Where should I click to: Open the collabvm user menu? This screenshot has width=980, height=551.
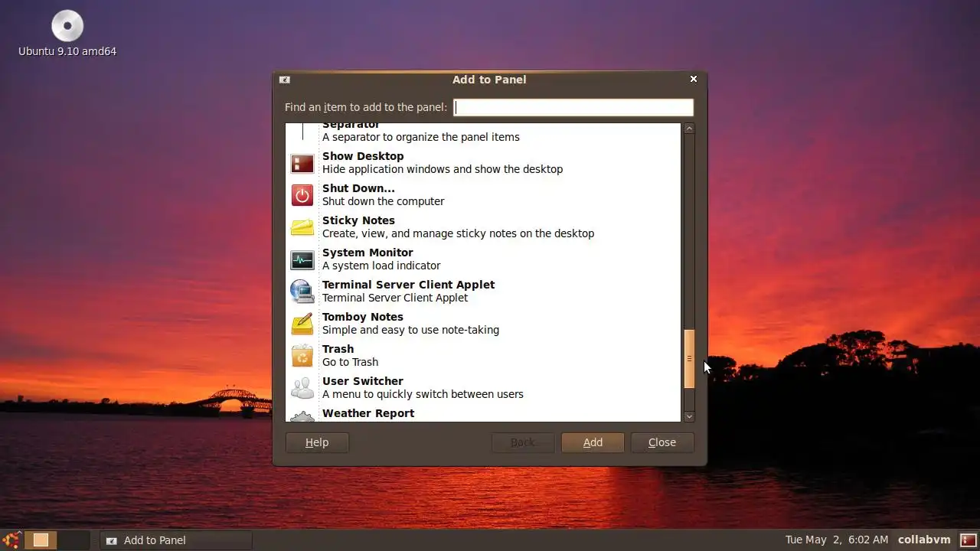click(924, 540)
